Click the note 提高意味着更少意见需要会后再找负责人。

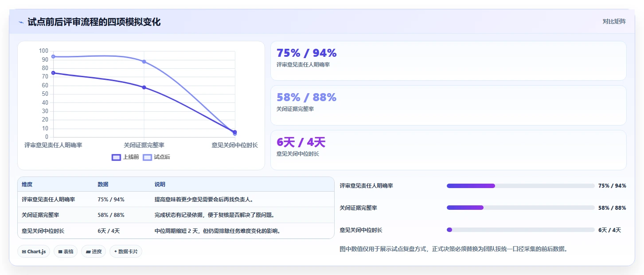tap(204, 200)
